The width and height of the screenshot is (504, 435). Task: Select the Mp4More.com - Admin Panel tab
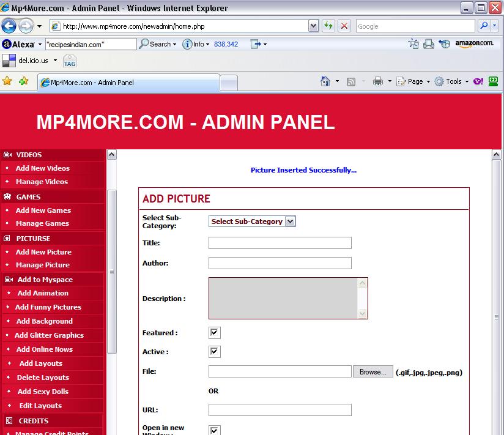pos(128,83)
